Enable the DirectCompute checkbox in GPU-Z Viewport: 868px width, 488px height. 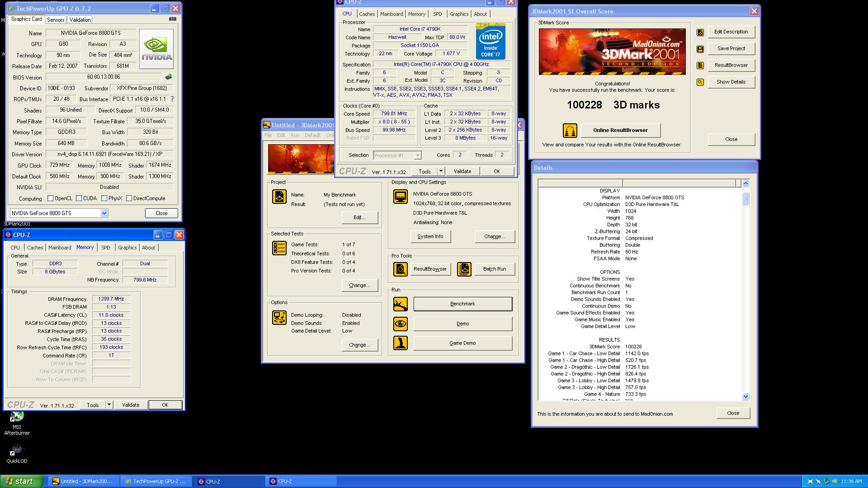[129, 198]
